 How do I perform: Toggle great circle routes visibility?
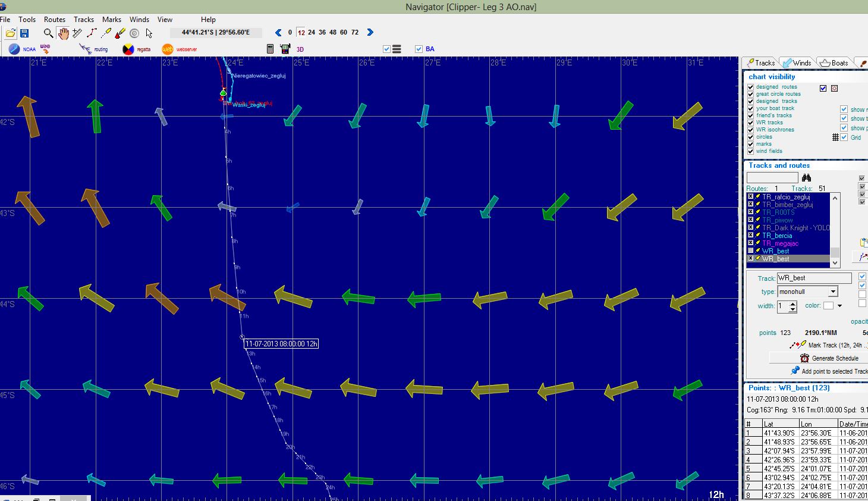pos(750,94)
